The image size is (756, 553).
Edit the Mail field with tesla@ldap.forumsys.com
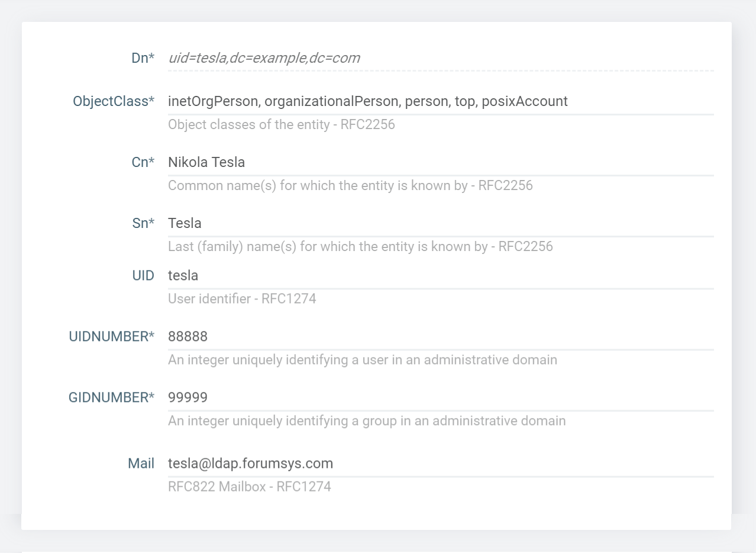click(x=440, y=464)
